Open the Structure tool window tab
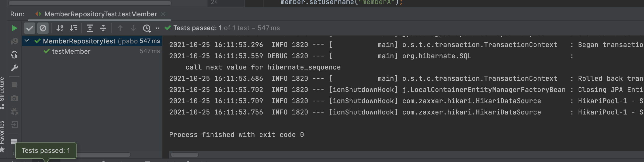This screenshot has width=644, height=162. [x=2, y=89]
